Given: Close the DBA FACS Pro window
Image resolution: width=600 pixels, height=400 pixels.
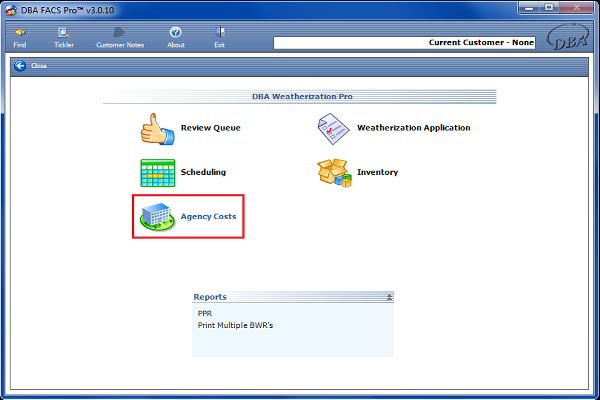Looking at the screenshot, I should (x=577, y=8).
